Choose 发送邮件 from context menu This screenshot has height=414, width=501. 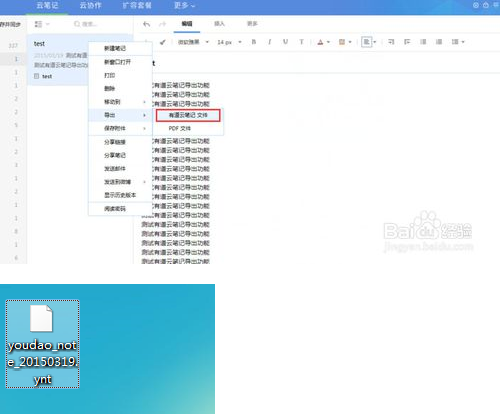coord(120,169)
